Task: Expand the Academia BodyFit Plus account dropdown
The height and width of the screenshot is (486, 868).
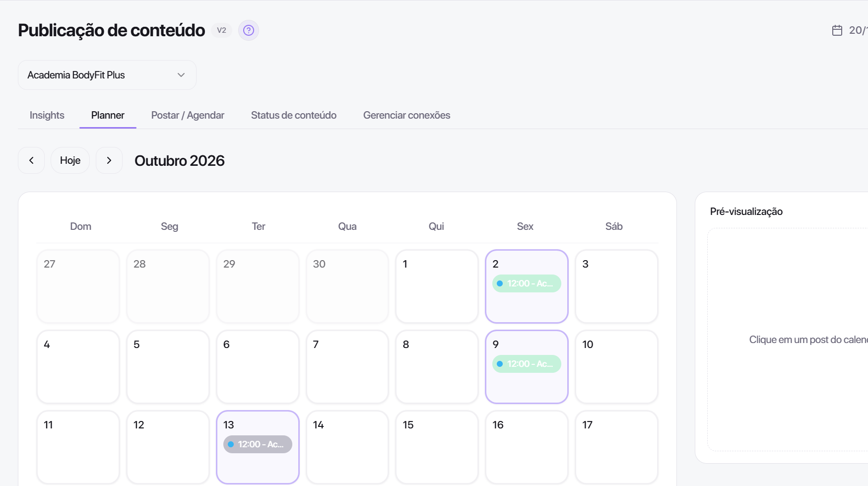Action: 107,75
